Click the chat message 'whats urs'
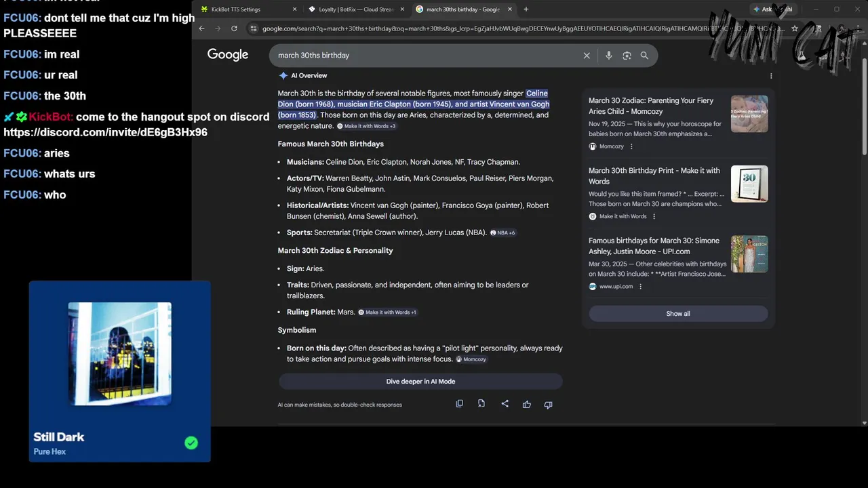The width and height of the screenshot is (868, 488). click(x=69, y=174)
